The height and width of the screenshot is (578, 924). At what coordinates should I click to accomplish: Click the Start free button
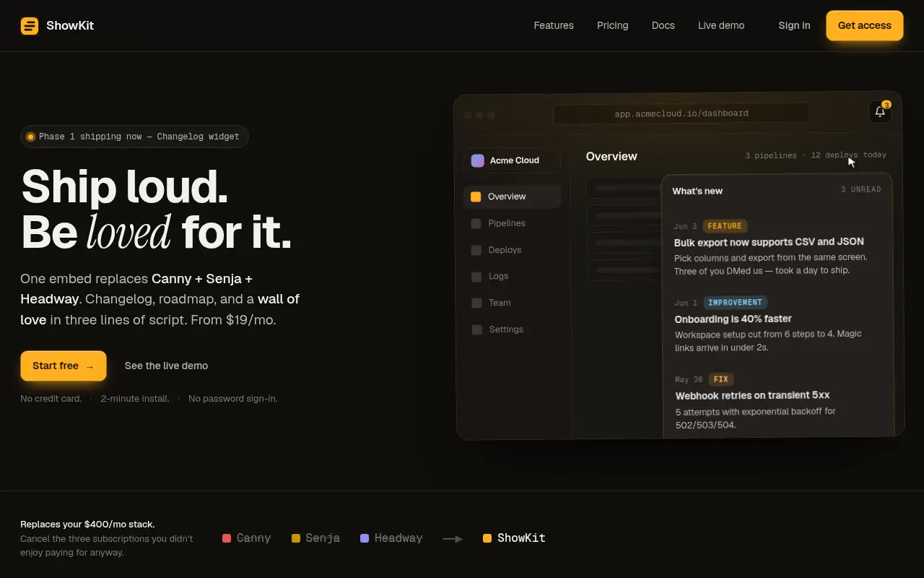64,366
